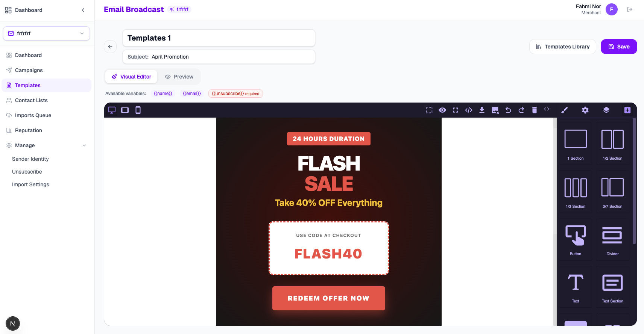Screen dimensions: 644x334
Task: Toggle the layers panel
Action: pyautogui.click(x=606, y=110)
